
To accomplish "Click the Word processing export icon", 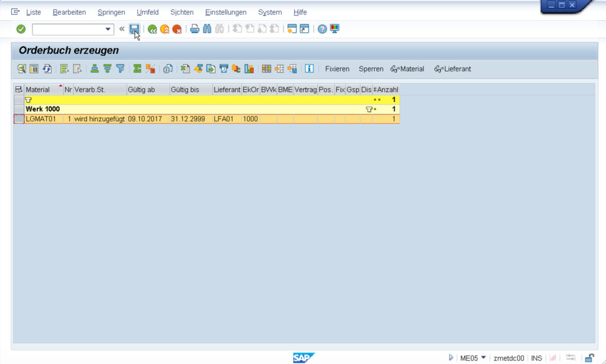I will tap(198, 69).
